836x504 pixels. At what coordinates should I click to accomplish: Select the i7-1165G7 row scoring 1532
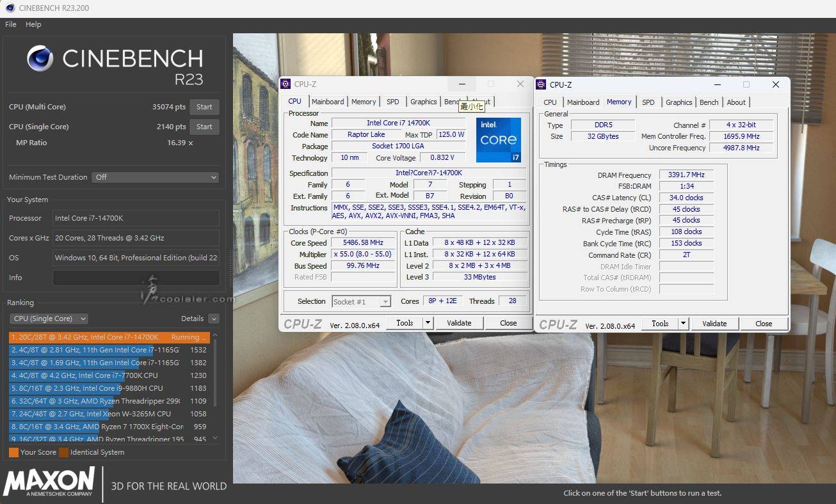point(109,350)
